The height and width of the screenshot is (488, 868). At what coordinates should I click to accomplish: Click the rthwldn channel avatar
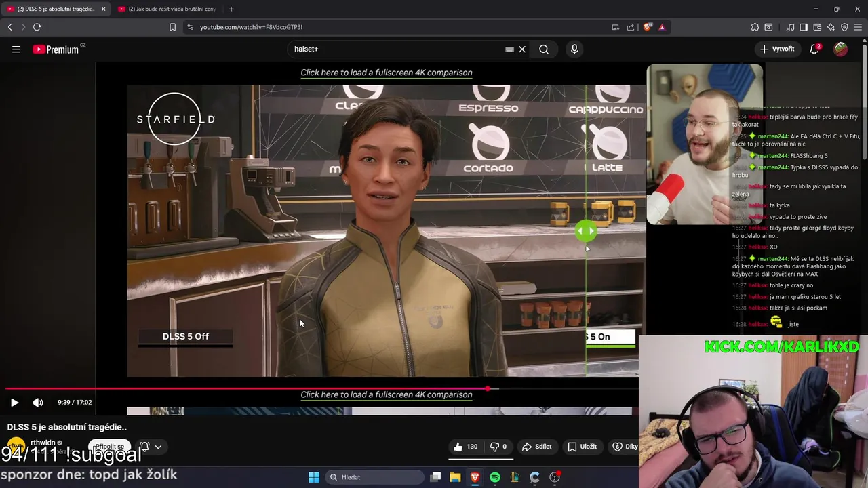pos(16,447)
